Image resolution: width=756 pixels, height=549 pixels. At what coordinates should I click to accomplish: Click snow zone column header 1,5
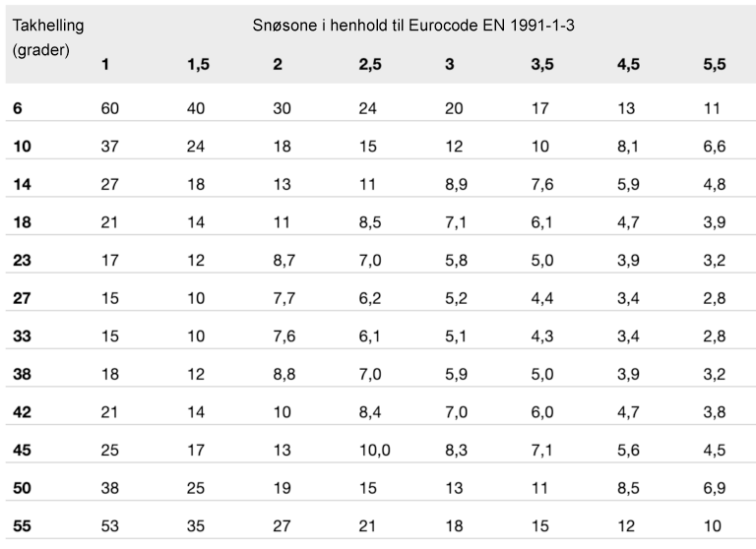198,65
